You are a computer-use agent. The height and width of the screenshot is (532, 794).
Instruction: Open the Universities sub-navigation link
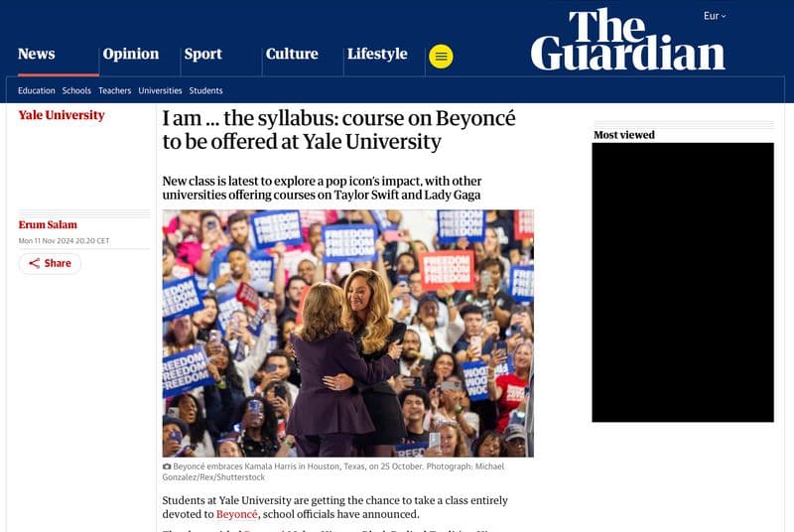tap(160, 90)
